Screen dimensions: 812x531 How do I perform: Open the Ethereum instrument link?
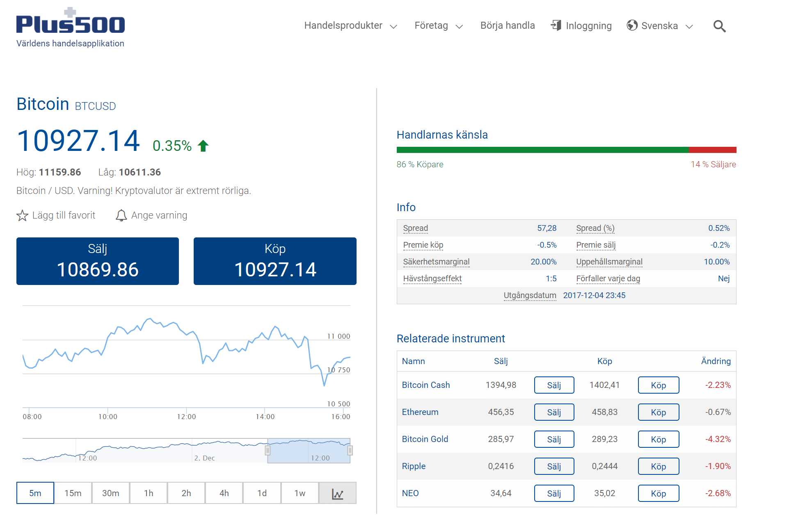[x=420, y=412]
